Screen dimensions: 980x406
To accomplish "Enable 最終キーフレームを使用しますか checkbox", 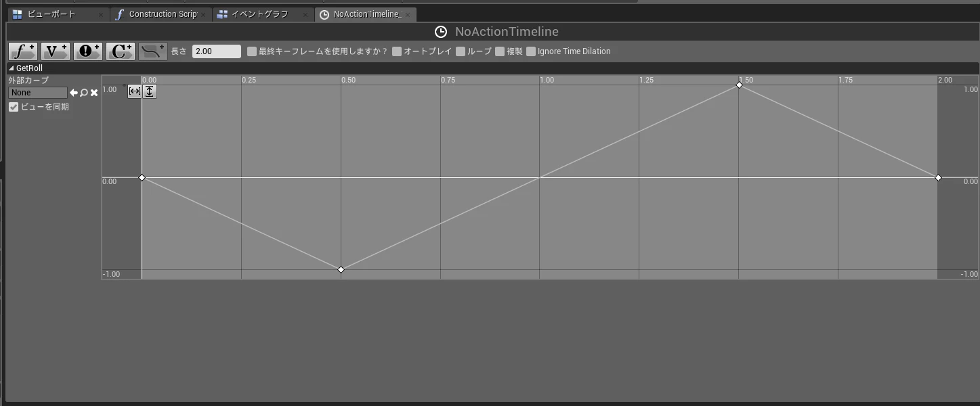I will click(x=252, y=51).
